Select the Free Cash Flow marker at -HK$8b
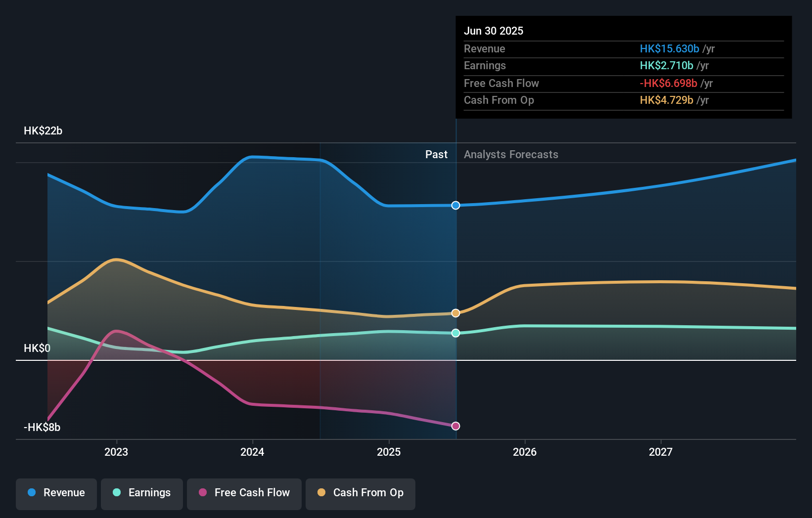The width and height of the screenshot is (812, 518). (x=455, y=425)
